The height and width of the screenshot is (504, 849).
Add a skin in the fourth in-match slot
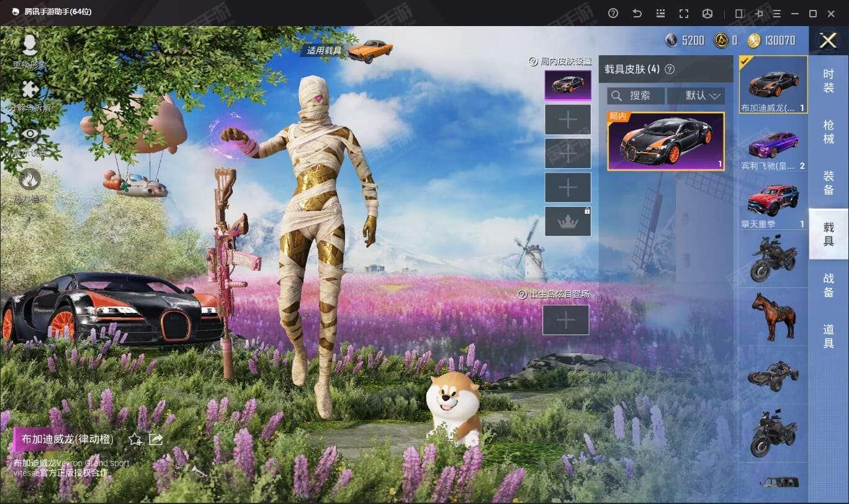pos(568,187)
